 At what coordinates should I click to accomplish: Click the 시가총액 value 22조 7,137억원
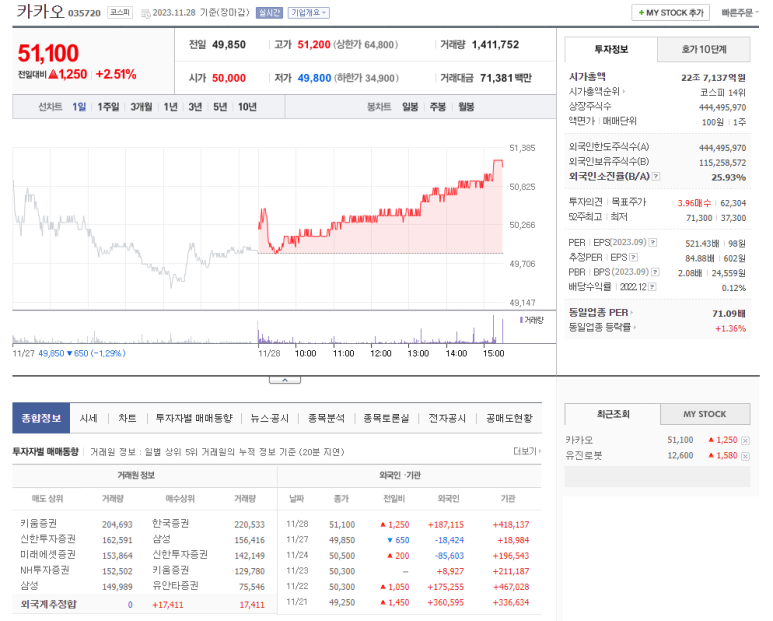[x=713, y=77]
